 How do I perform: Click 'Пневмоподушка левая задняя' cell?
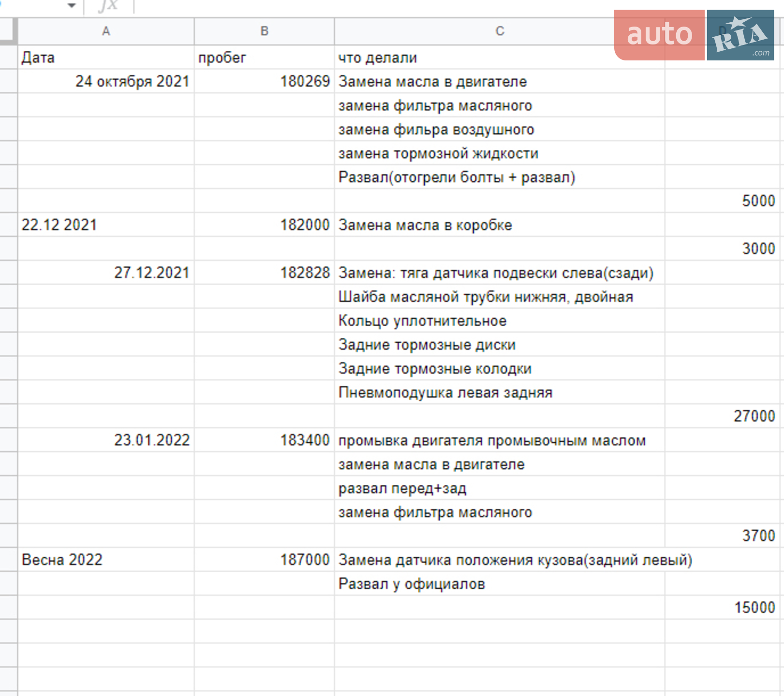[500, 392]
